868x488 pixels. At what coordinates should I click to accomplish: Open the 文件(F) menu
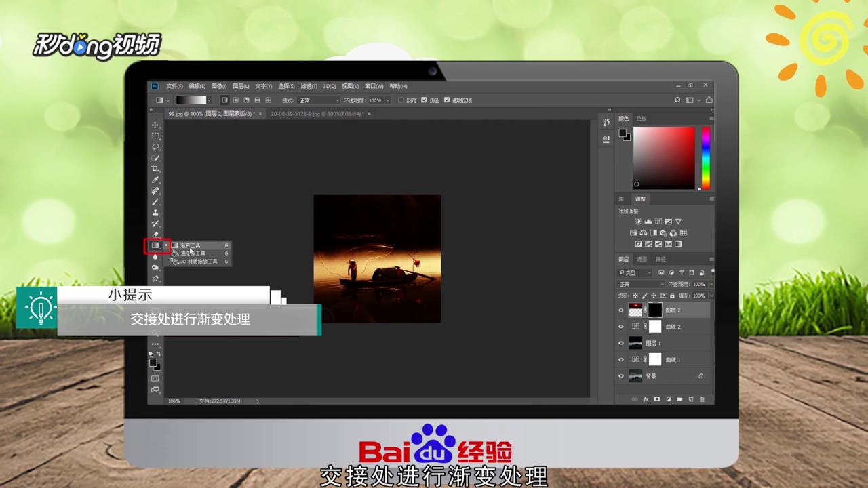175,86
